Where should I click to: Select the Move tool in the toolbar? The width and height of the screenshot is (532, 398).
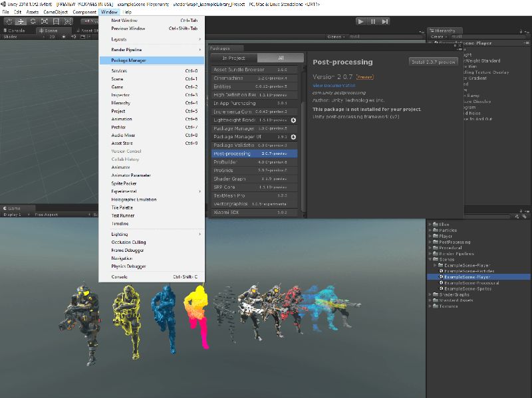pos(21,21)
